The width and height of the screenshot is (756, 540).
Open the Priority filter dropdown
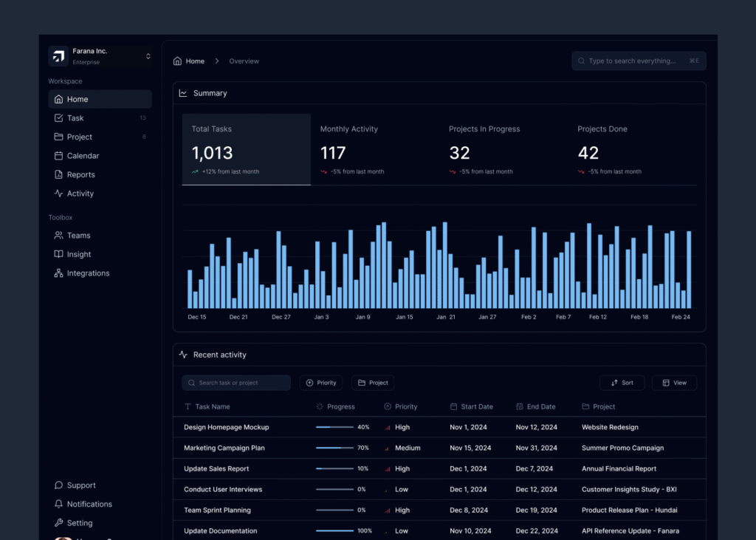tap(321, 383)
